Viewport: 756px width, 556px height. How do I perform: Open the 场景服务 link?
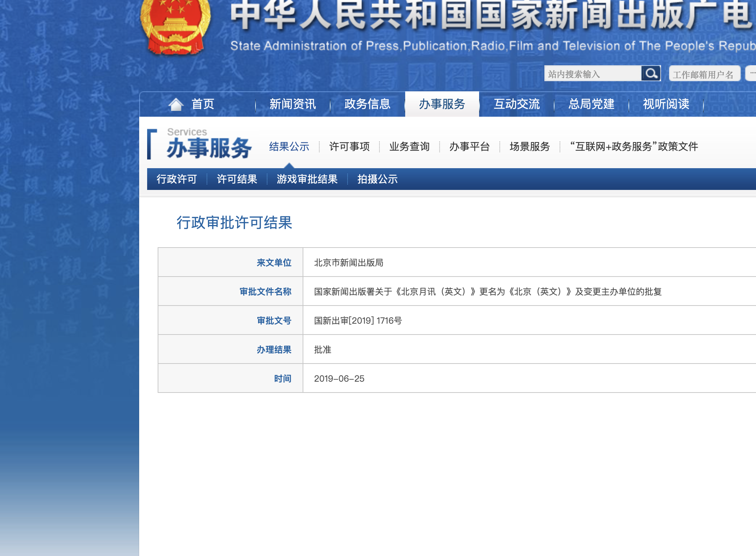tap(529, 146)
